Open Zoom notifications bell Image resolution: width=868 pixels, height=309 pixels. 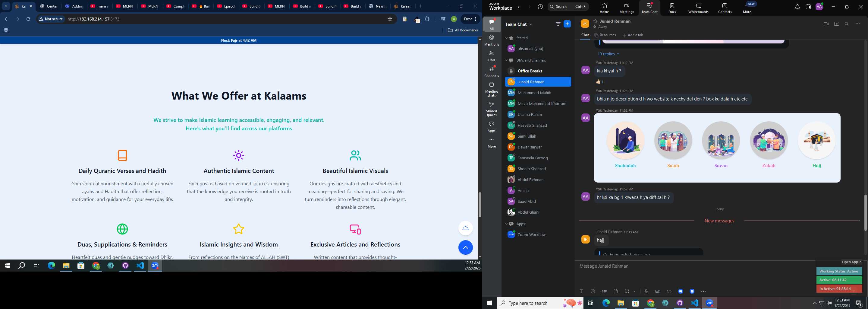[x=797, y=7]
